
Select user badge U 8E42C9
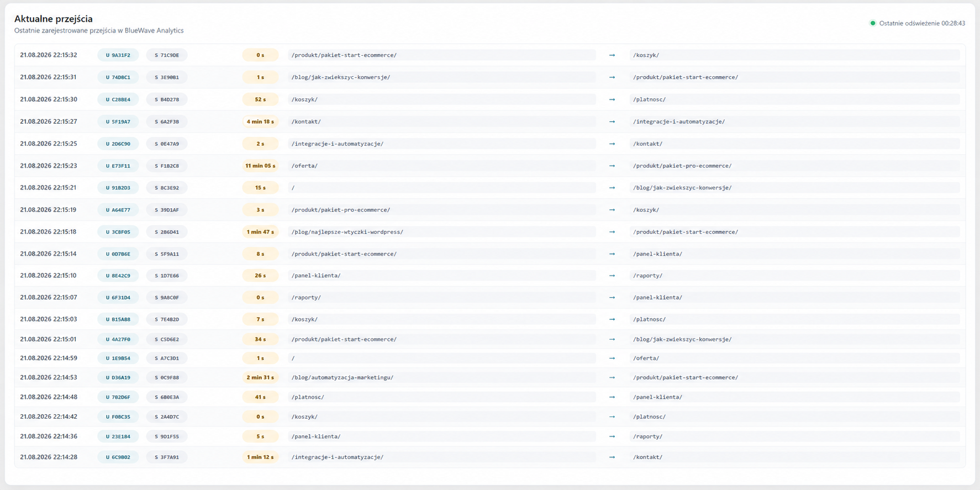pos(118,276)
